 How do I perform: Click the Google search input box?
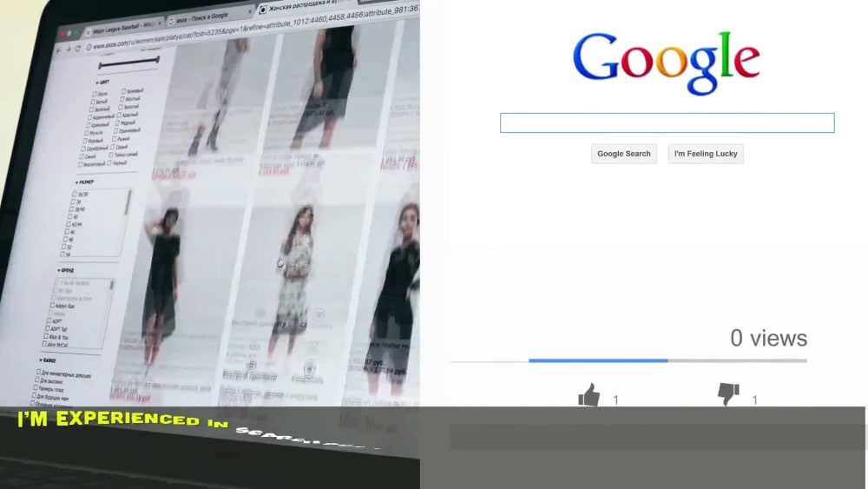coord(667,123)
